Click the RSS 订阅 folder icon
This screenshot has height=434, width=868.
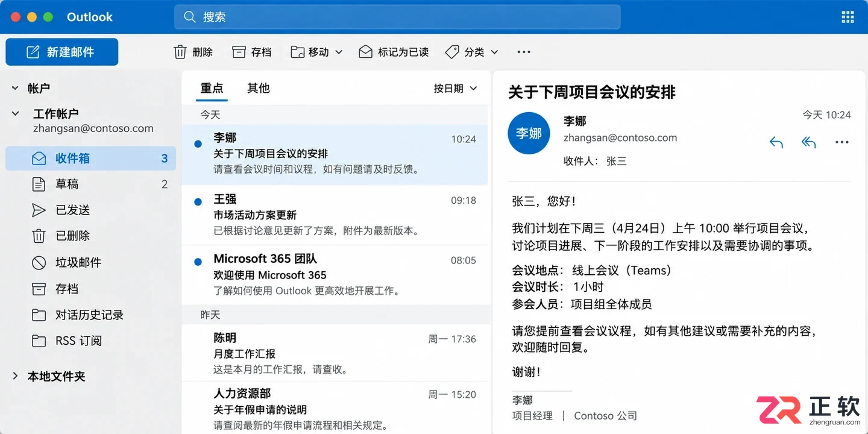click(x=39, y=341)
